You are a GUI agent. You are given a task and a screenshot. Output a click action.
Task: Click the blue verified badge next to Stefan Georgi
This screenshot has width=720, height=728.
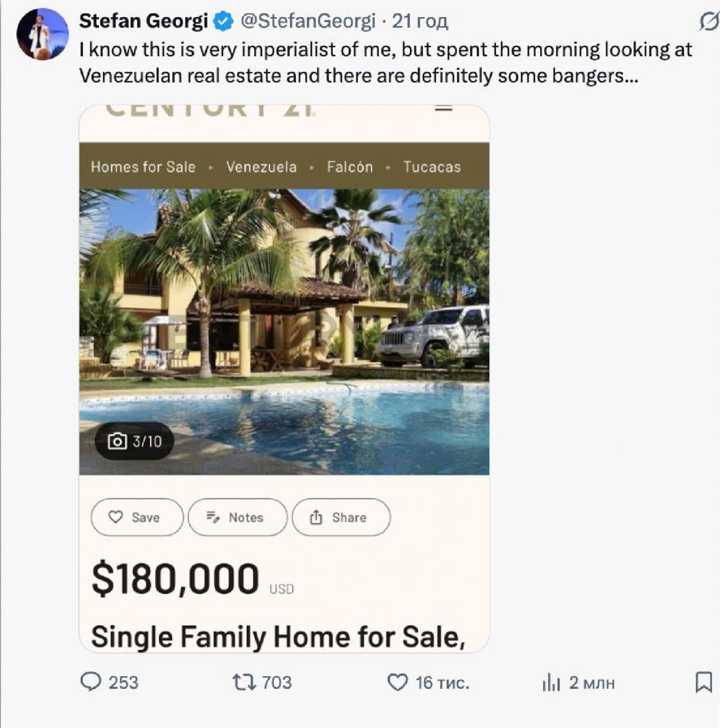223,22
